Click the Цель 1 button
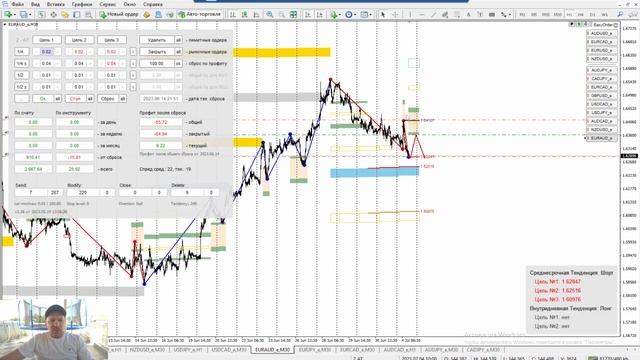The image size is (640, 360). (47, 40)
